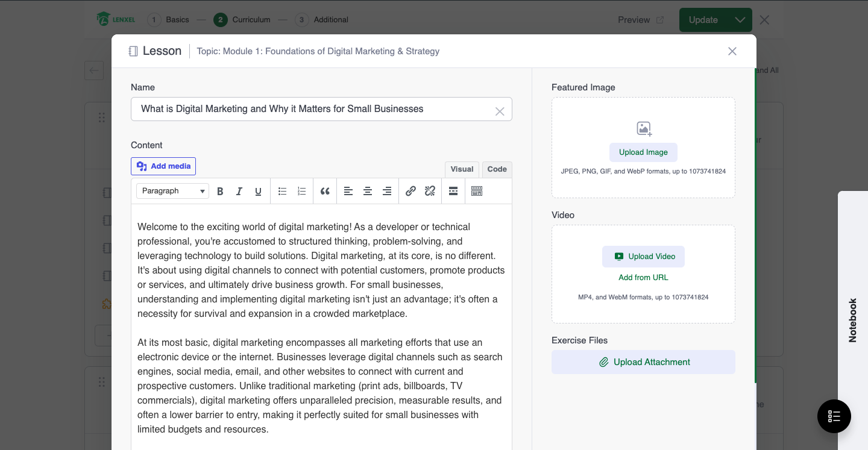Open the floating checklist button
The width and height of the screenshot is (868, 450).
[834, 416]
